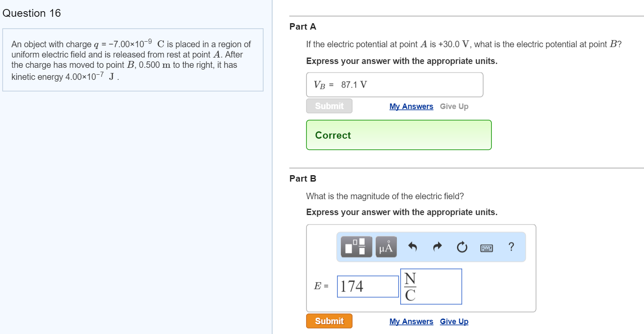Click the Part A section header
Viewport: 644px width, 334px height.
(x=303, y=27)
